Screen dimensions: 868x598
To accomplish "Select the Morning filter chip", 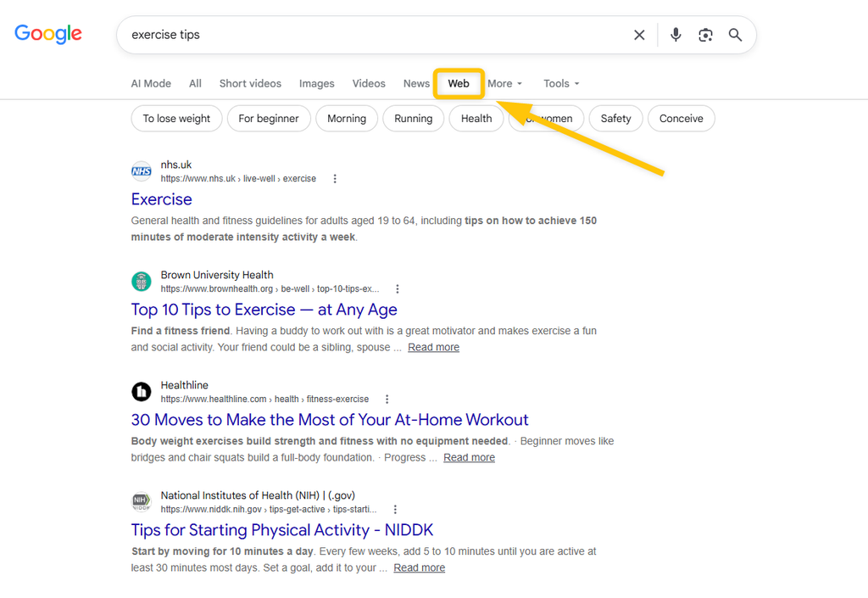I will (347, 119).
